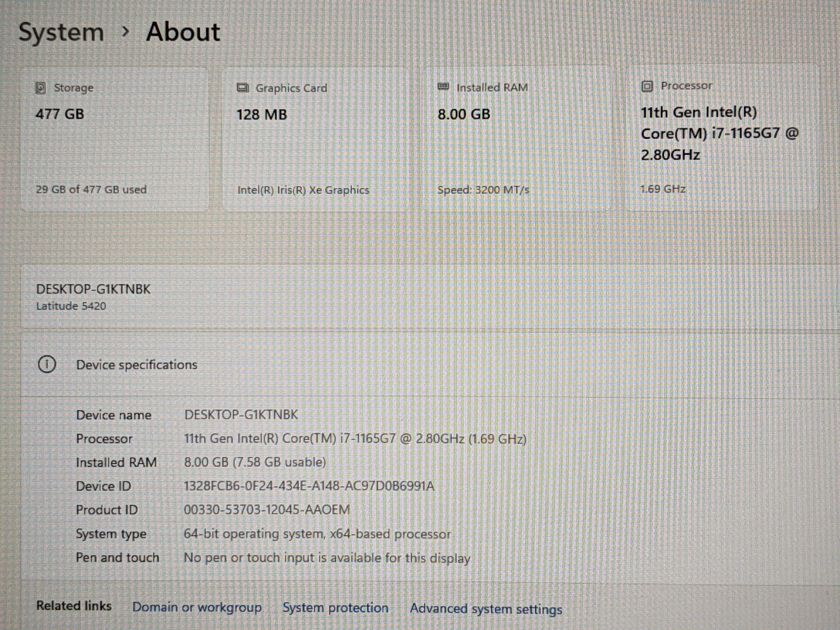Open the Storage card showing 477 GB
The image size is (840, 630).
[114, 139]
